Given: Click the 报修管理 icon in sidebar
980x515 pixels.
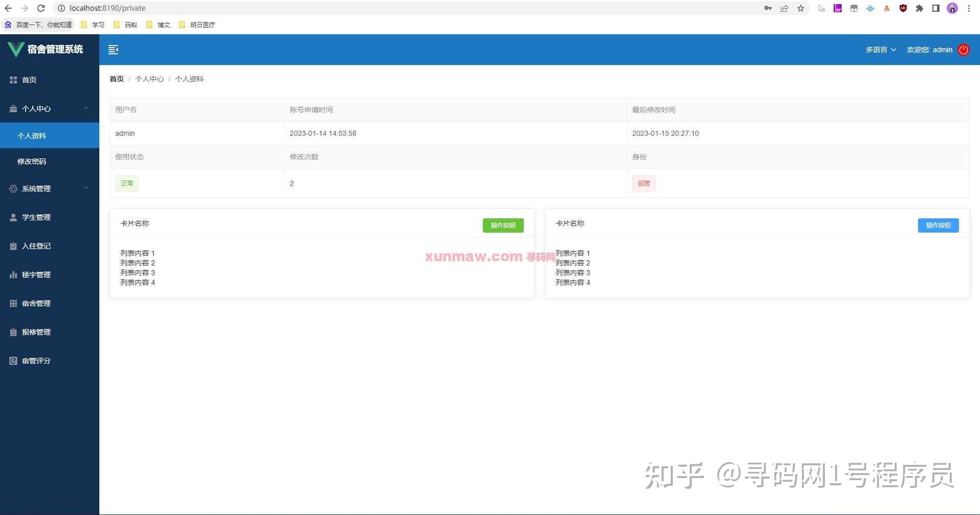Looking at the screenshot, I should [13, 332].
